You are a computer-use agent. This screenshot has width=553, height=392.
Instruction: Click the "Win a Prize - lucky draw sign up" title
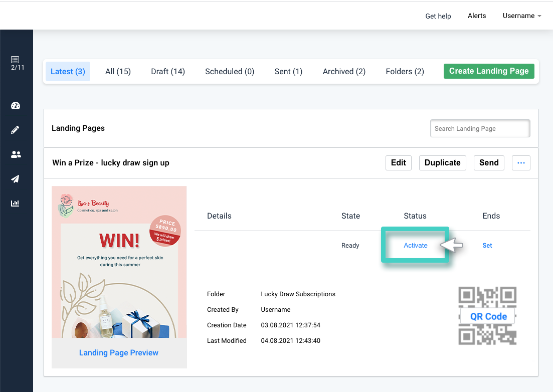coord(111,163)
